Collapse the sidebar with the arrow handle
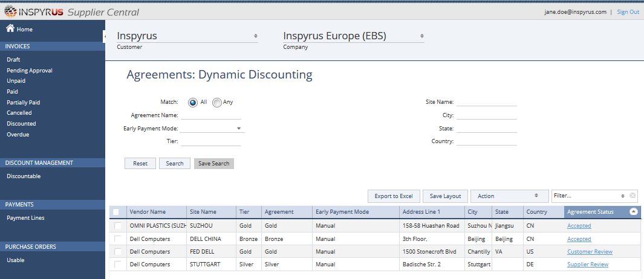Viewport: 644px width, 279px height. click(105, 36)
